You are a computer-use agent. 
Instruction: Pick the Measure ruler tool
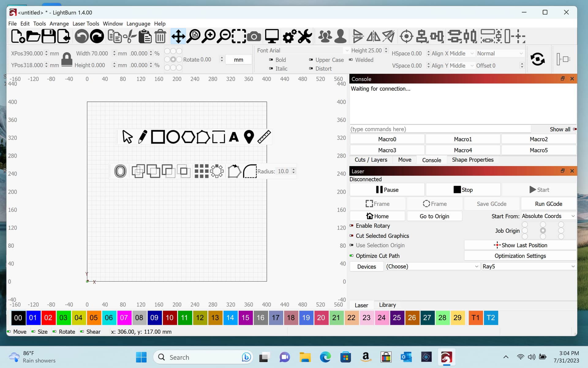pos(264,137)
